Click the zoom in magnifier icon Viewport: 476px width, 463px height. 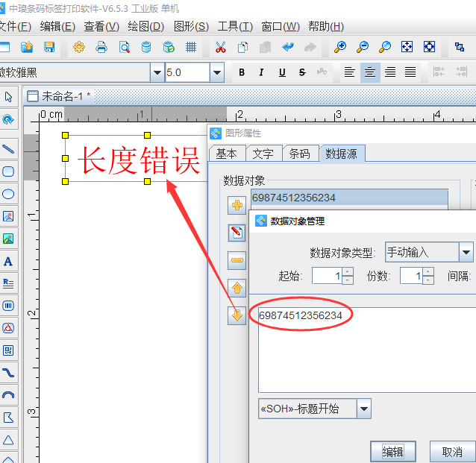click(x=340, y=47)
